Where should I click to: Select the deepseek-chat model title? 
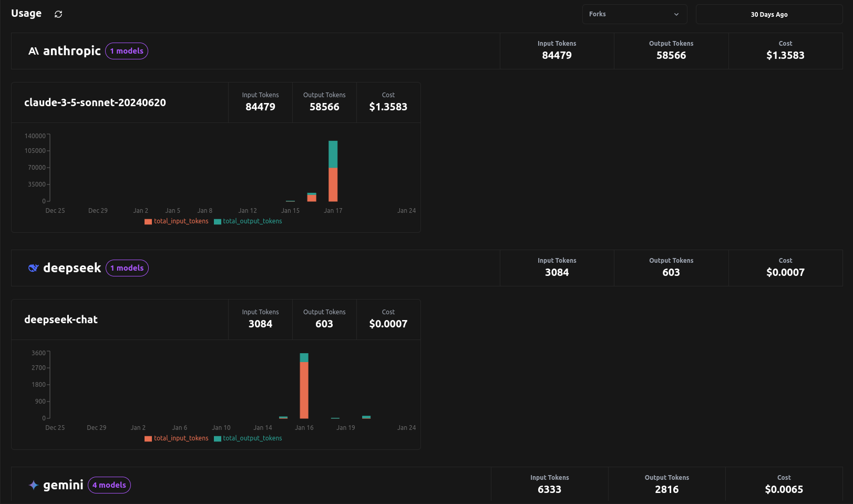click(61, 320)
